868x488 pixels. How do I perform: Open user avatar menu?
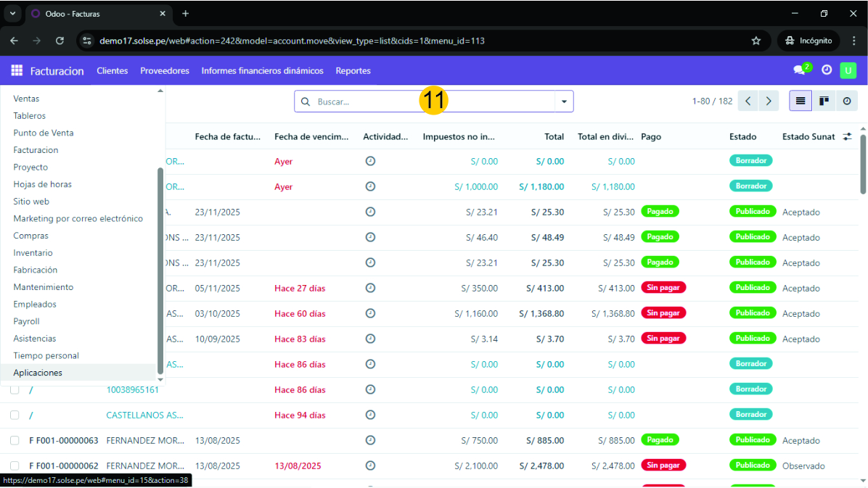tap(848, 70)
